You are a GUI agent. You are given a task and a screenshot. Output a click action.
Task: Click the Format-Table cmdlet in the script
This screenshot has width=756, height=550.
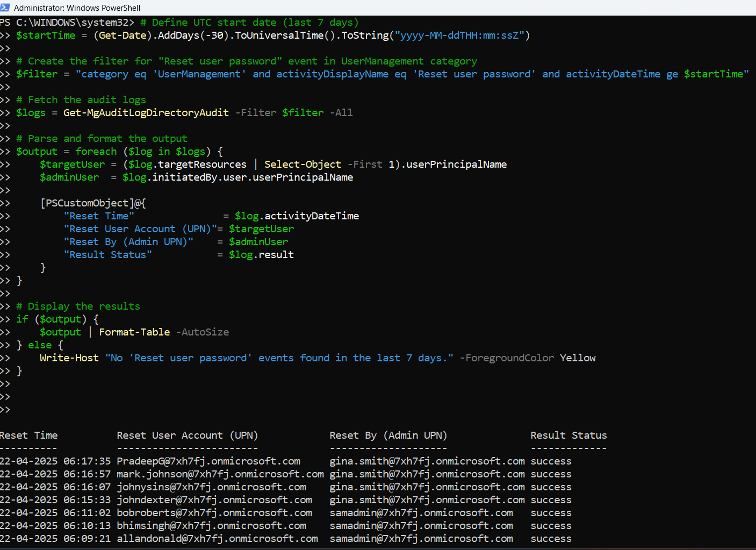[134, 332]
